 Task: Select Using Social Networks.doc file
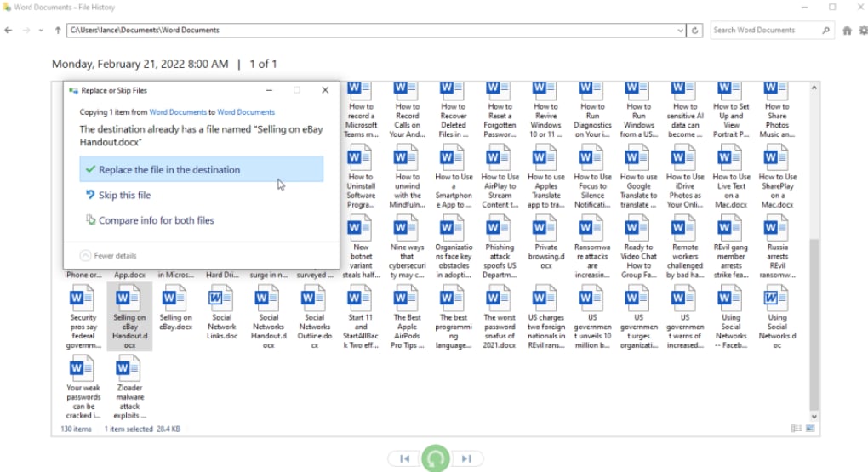(777, 318)
